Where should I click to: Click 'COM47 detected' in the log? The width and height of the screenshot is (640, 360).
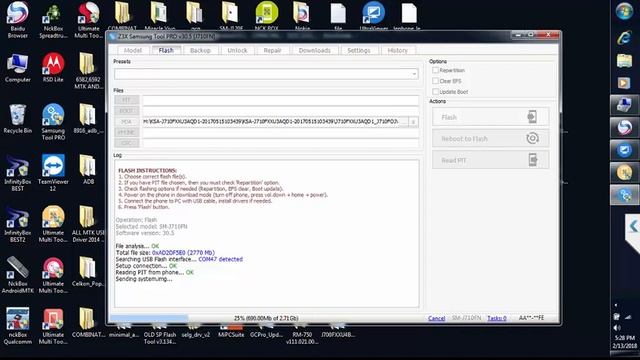pos(220,259)
